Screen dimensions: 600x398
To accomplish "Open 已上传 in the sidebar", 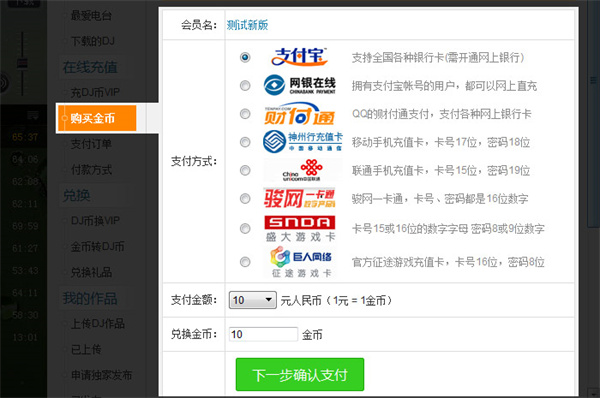I will pos(86,349).
